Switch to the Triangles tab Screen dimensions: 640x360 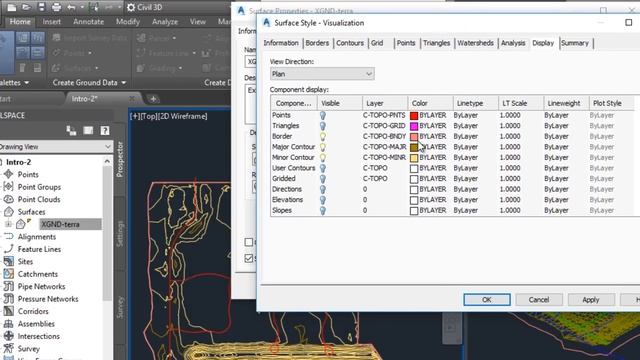[x=436, y=43]
